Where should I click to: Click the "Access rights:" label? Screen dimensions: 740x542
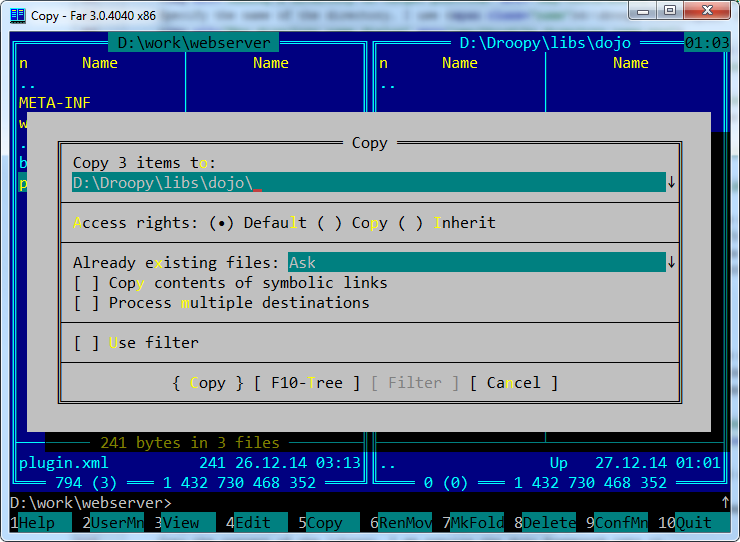tap(135, 223)
